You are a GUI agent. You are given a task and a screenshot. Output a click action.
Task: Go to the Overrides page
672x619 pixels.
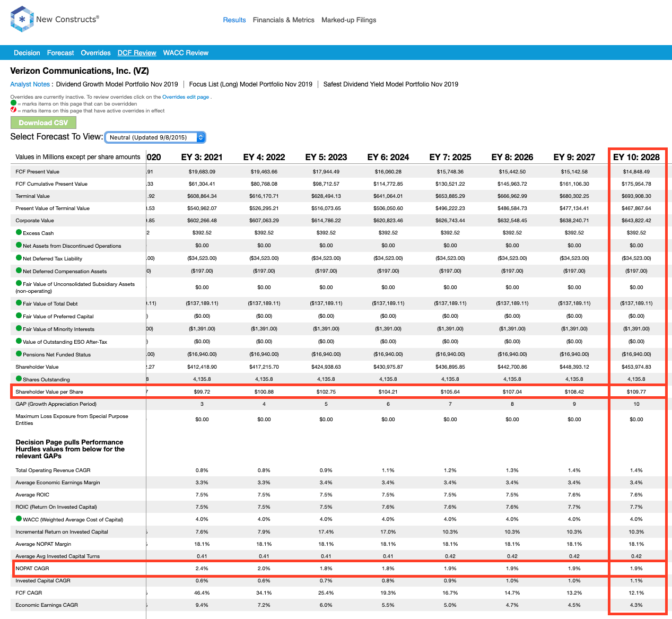tap(96, 53)
